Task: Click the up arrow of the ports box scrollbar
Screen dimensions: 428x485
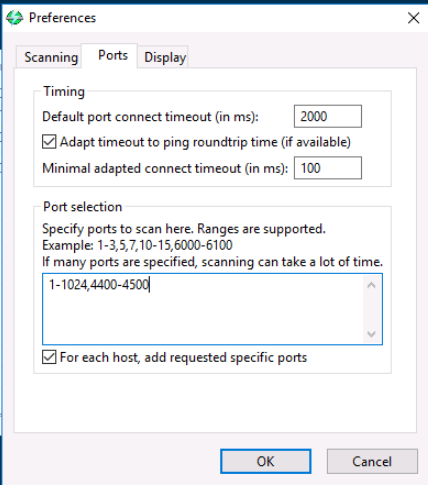Action: tap(371, 285)
